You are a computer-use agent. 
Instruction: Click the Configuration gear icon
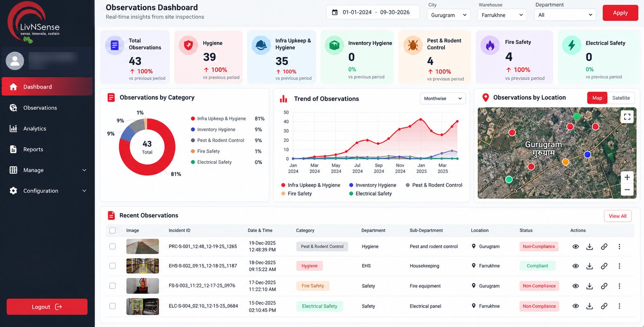(x=13, y=191)
